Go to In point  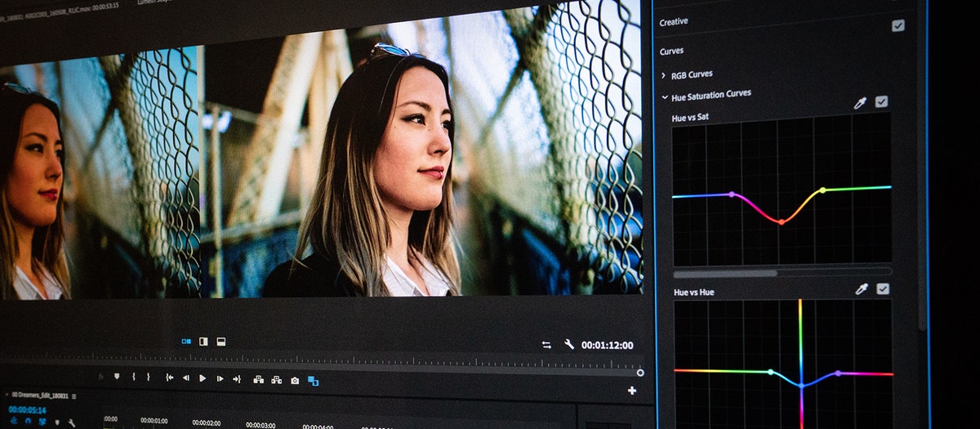[x=169, y=378]
